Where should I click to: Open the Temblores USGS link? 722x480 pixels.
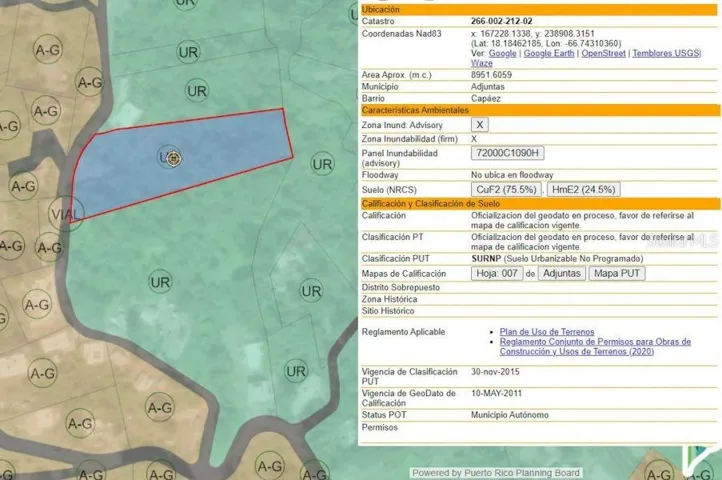[x=666, y=53]
